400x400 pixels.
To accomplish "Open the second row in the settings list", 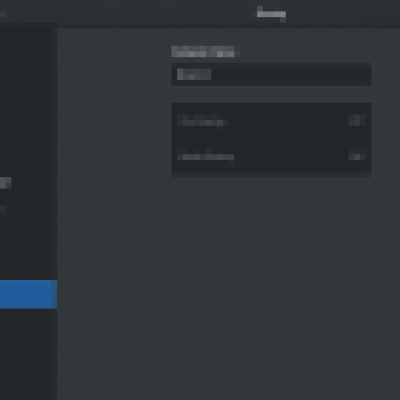I will (x=271, y=157).
